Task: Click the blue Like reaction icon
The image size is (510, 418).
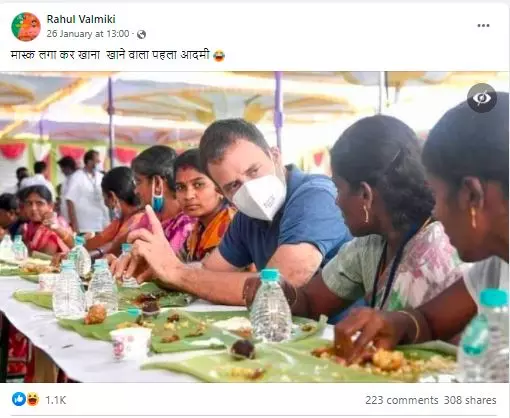Action: 19,399
